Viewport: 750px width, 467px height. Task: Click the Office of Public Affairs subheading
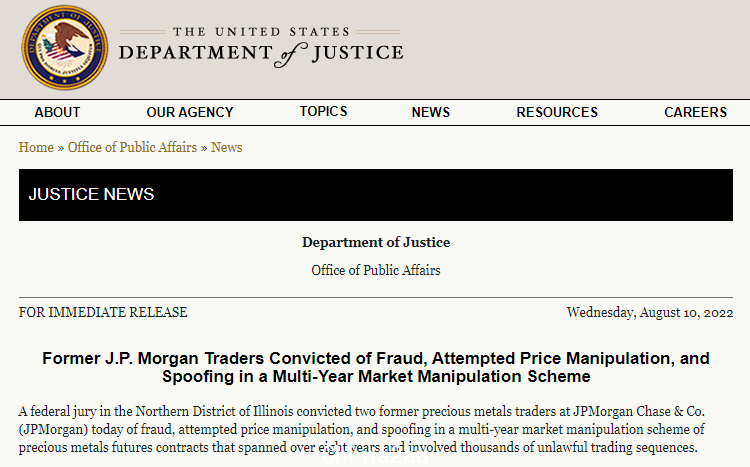tap(376, 270)
